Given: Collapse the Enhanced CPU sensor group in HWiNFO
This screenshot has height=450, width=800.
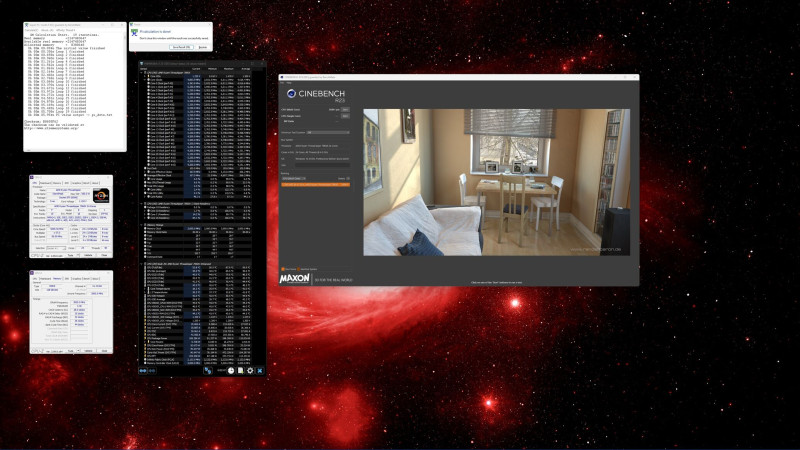Looking at the screenshot, I should pyautogui.click(x=142, y=264).
